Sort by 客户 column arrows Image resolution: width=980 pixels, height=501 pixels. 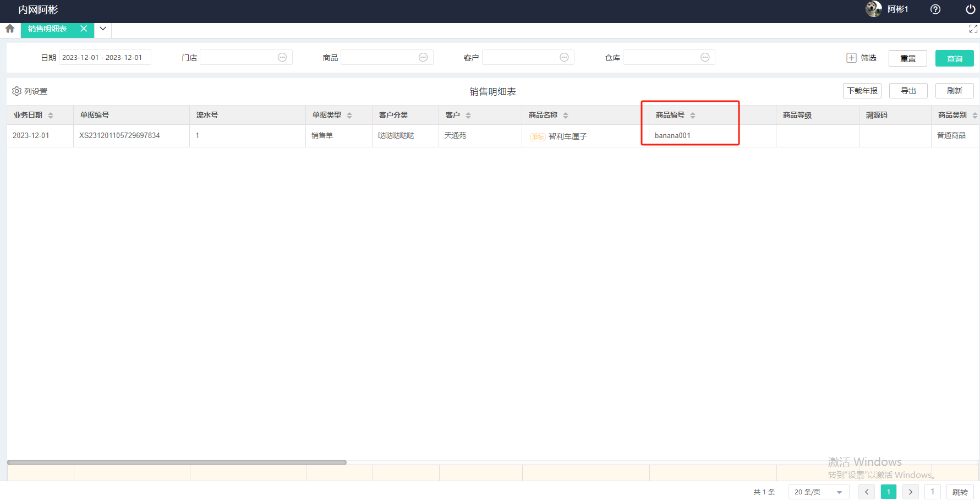(468, 115)
